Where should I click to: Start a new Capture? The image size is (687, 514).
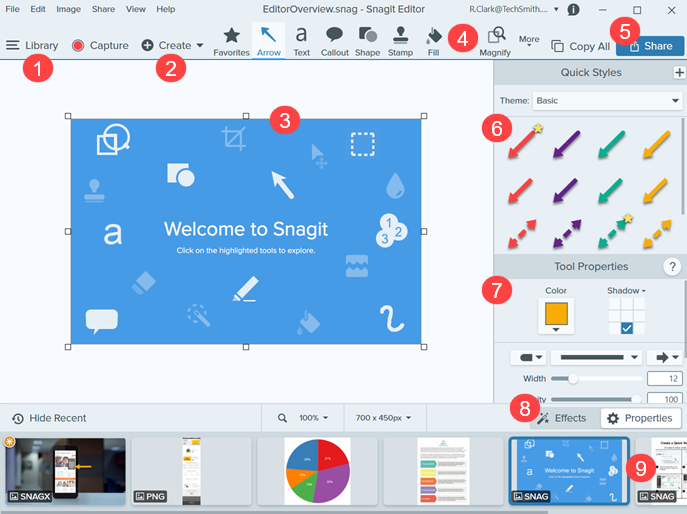pos(100,45)
